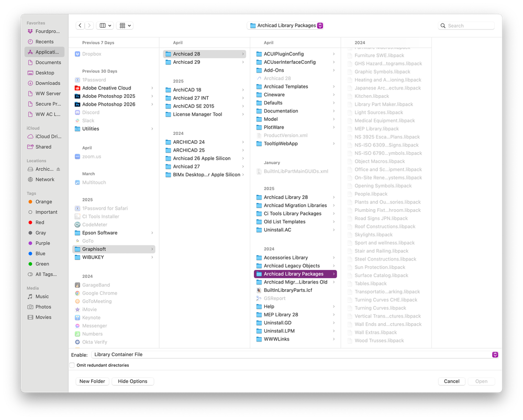
Task: Expand the Cineware folder chevron
Action: [333, 95]
